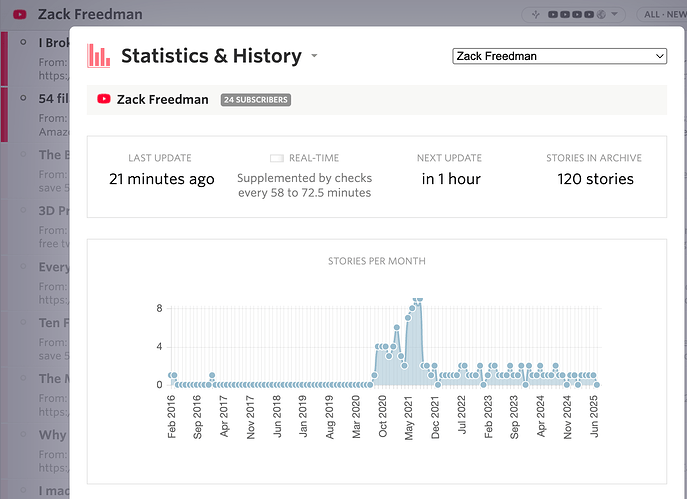The height and width of the screenshot is (499, 687).
Task: Click the read dot on the 'Why' story
Action: point(23,434)
